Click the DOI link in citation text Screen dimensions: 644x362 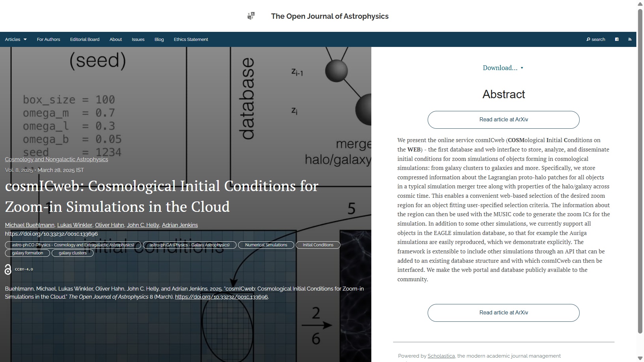221,297
